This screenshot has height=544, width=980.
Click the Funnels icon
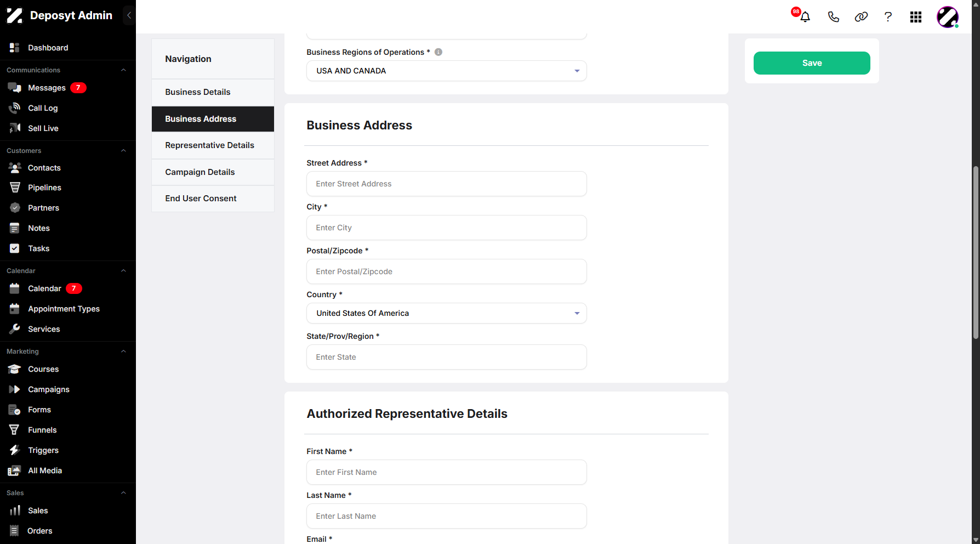tap(15, 430)
